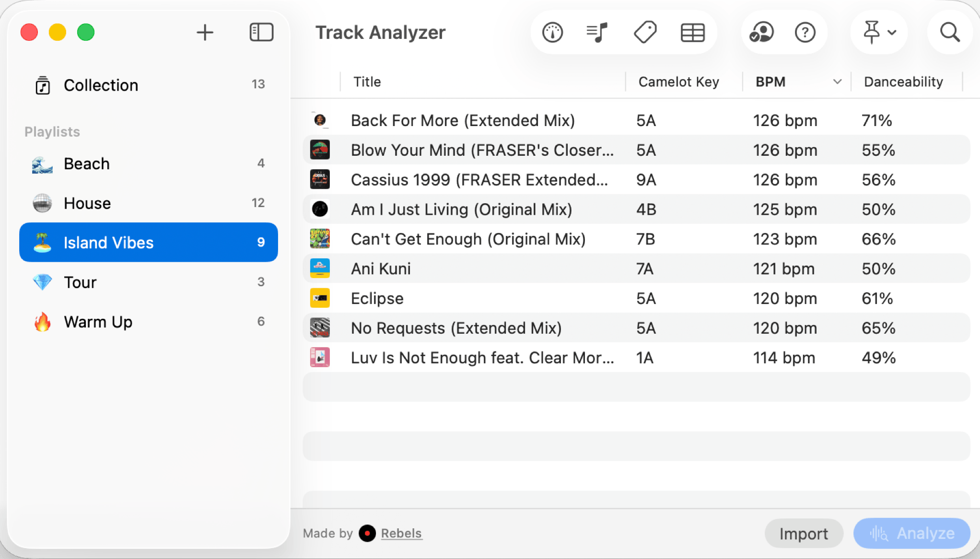This screenshot has height=559, width=980.
Task: Open the help question mark icon
Action: 805,33
